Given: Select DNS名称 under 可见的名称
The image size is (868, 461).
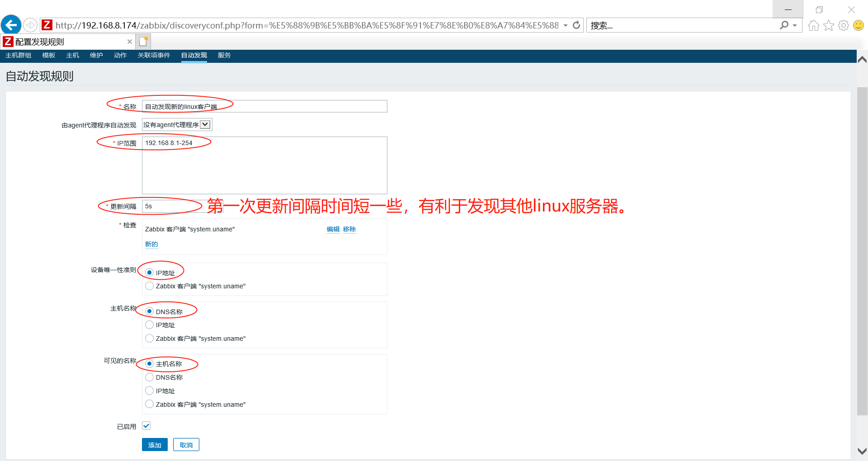Looking at the screenshot, I should pyautogui.click(x=150, y=377).
